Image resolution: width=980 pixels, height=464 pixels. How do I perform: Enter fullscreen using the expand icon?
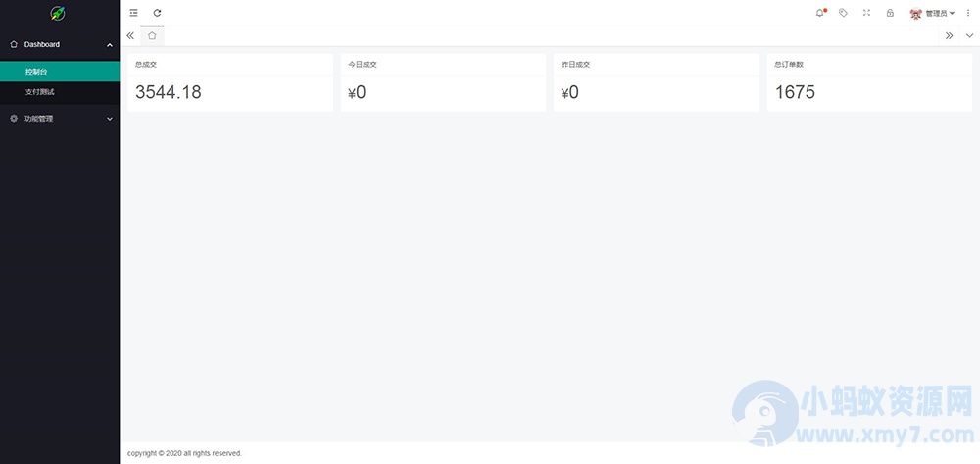point(866,13)
